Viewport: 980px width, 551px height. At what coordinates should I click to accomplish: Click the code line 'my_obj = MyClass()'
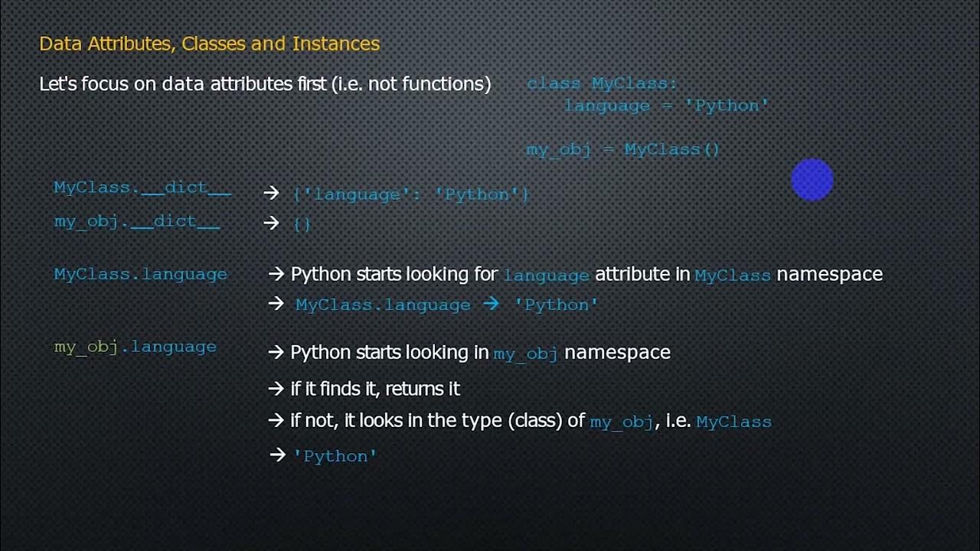tap(623, 149)
